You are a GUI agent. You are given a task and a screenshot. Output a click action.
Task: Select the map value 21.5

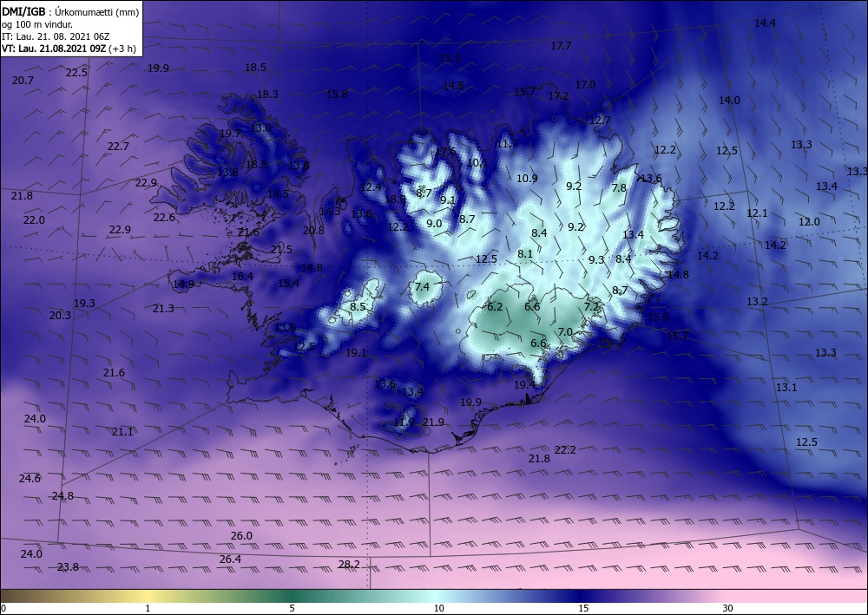tap(281, 250)
